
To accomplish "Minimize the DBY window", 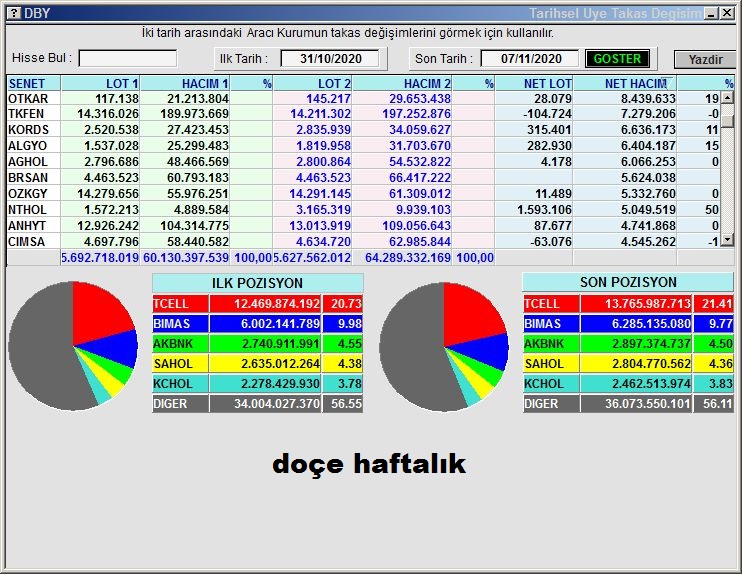I will click(709, 13).
